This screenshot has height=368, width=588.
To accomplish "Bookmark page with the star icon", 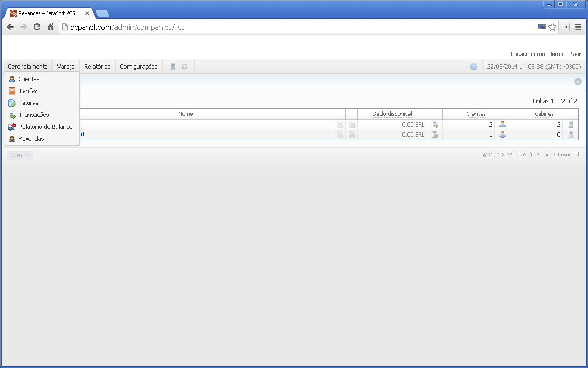I will (553, 27).
